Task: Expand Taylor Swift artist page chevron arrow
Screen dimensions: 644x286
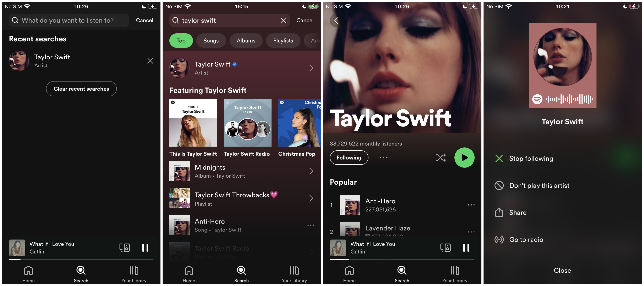Action: pos(311,68)
